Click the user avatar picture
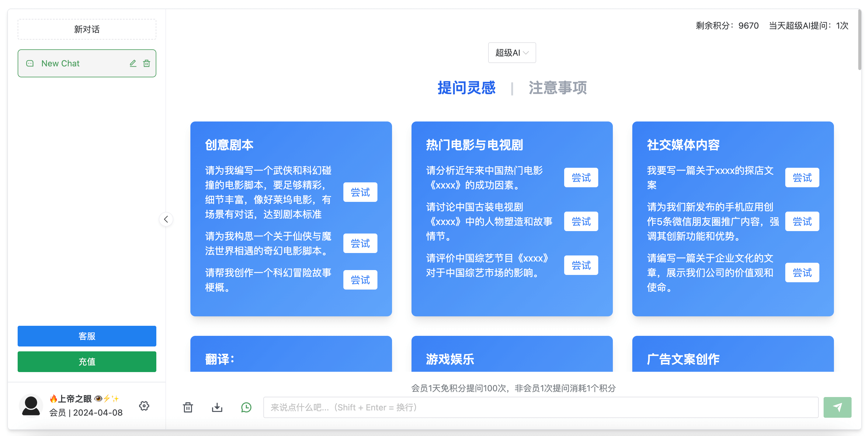Screen dimensions: 868x436 coord(31,406)
